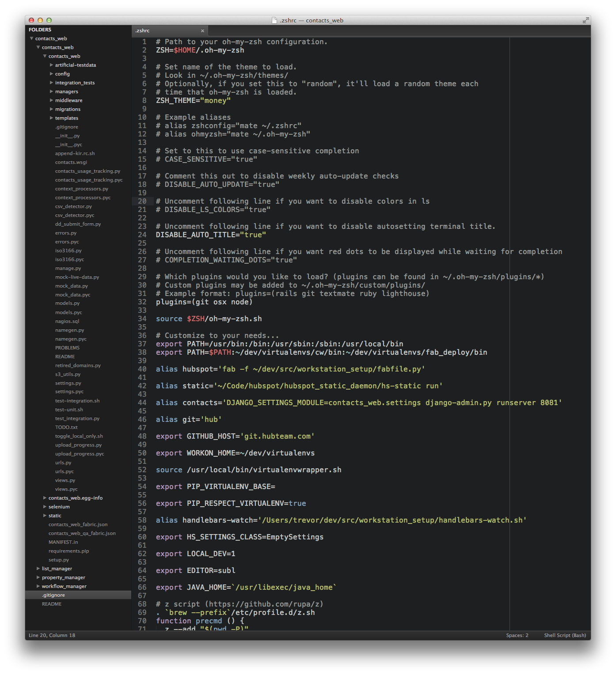Open views.py file
Viewport: 616px width, 675px height.
point(65,480)
